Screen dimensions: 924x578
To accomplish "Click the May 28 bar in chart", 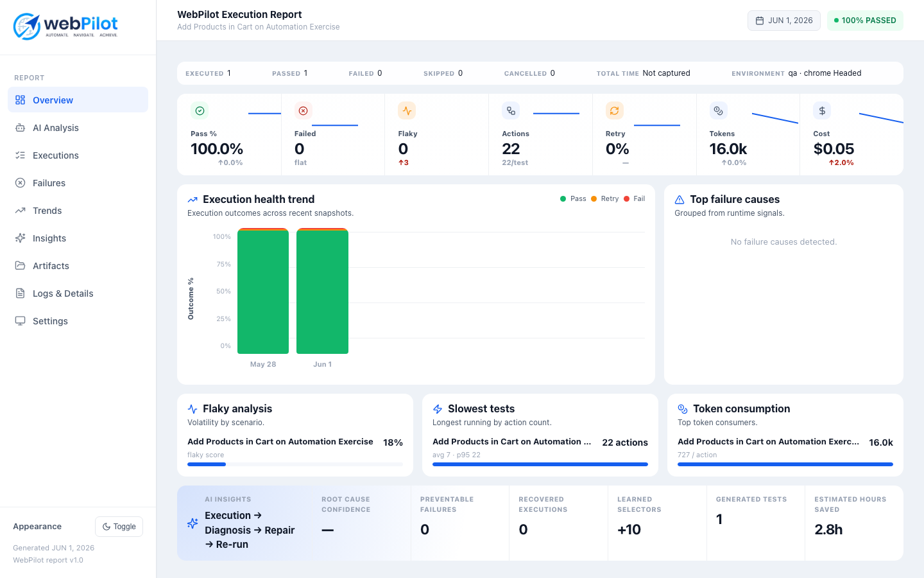I will tap(263, 291).
